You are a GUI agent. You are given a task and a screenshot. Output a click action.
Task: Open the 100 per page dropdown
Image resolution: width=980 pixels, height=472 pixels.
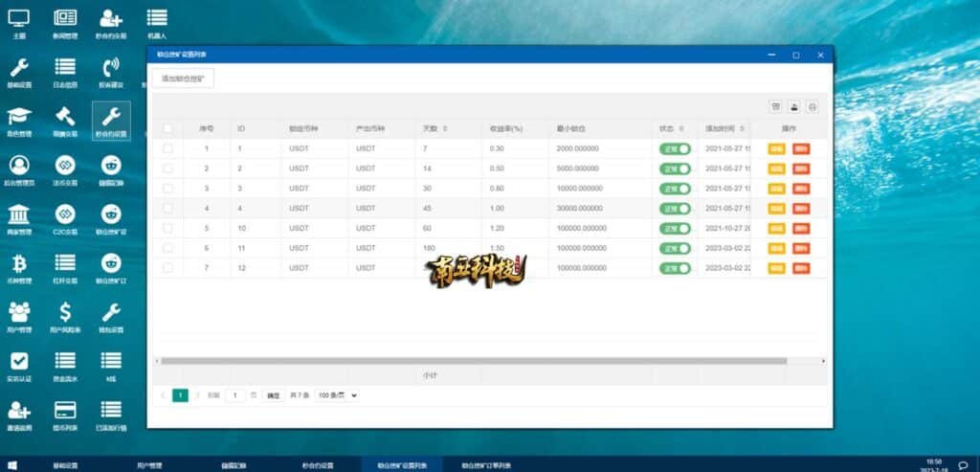(337, 394)
